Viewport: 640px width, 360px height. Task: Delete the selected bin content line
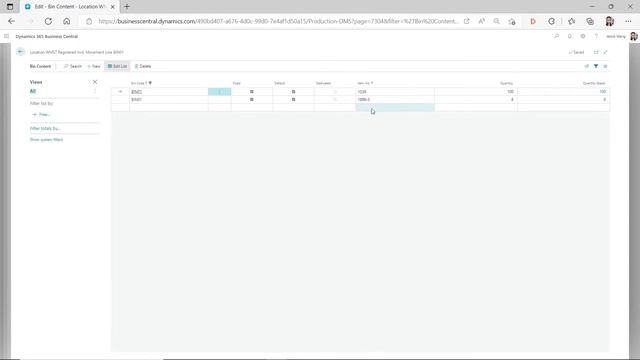(143, 66)
